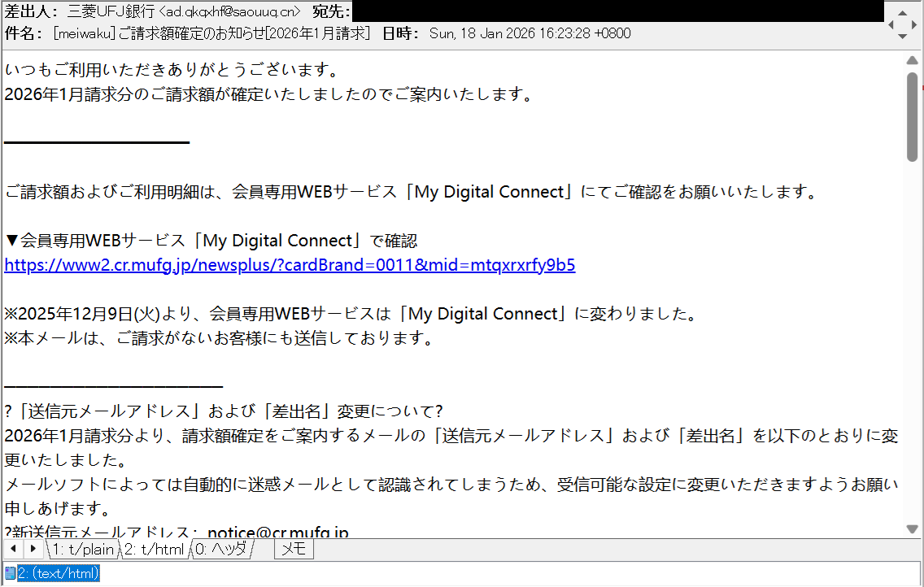Click the line '※本メールは、ご請求がないお客様にも送信しております。'

tap(220, 338)
